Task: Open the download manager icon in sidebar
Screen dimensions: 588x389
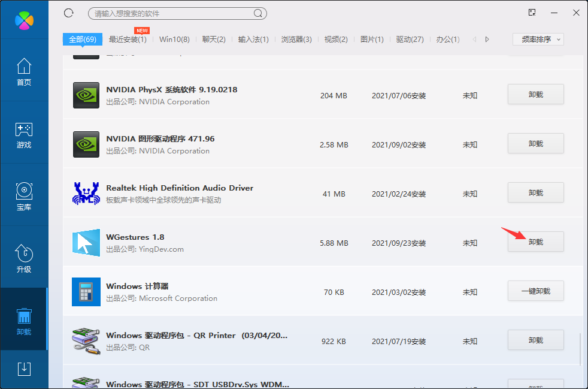Action: (x=24, y=369)
